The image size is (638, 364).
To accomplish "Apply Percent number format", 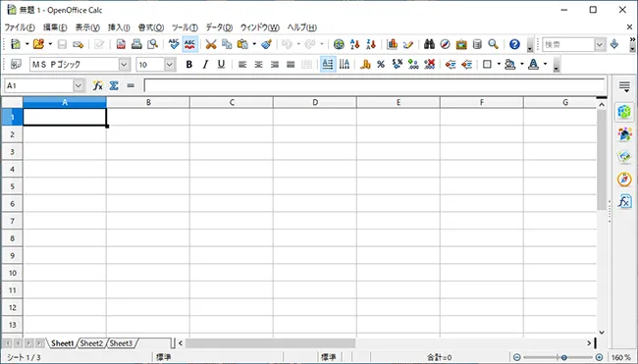I will (381, 64).
